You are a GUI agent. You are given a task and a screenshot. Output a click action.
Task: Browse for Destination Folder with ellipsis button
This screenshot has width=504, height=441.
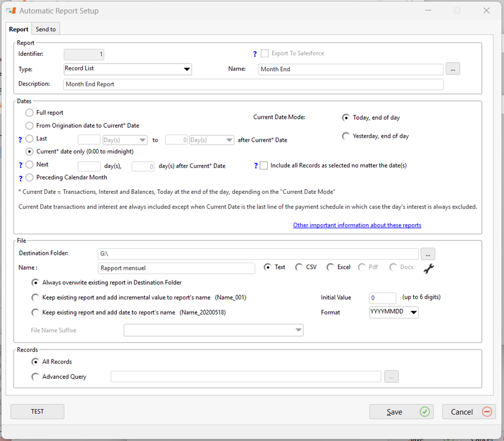(427, 254)
